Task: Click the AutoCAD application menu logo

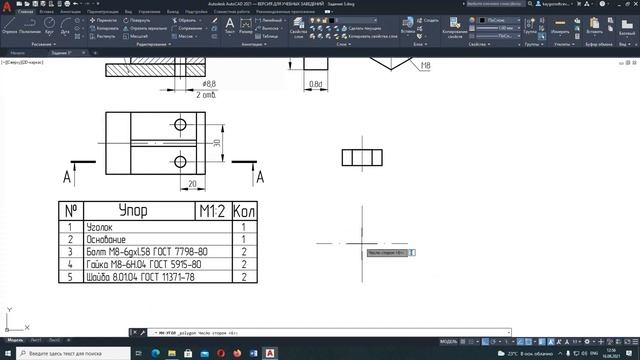Action: [7, 7]
